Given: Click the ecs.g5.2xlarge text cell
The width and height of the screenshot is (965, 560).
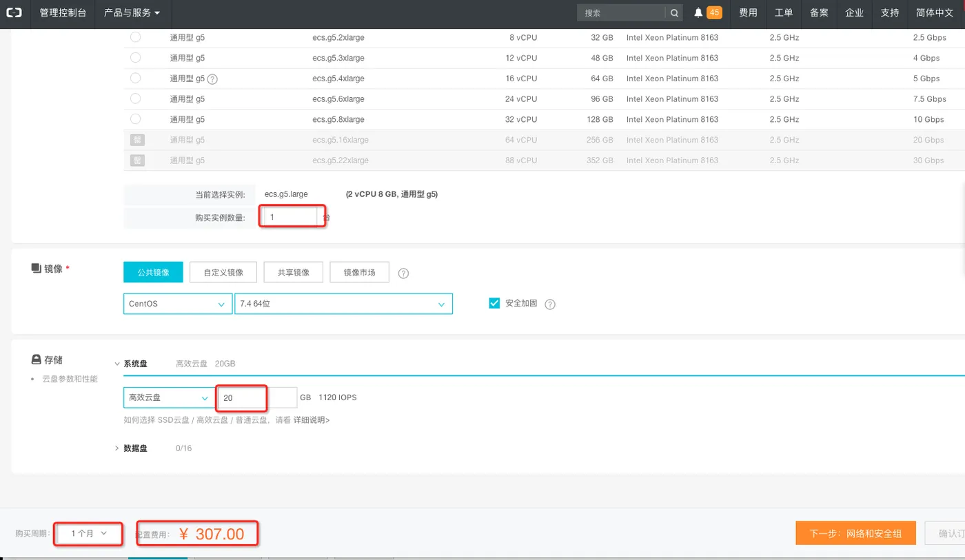Looking at the screenshot, I should (x=338, y=37).
